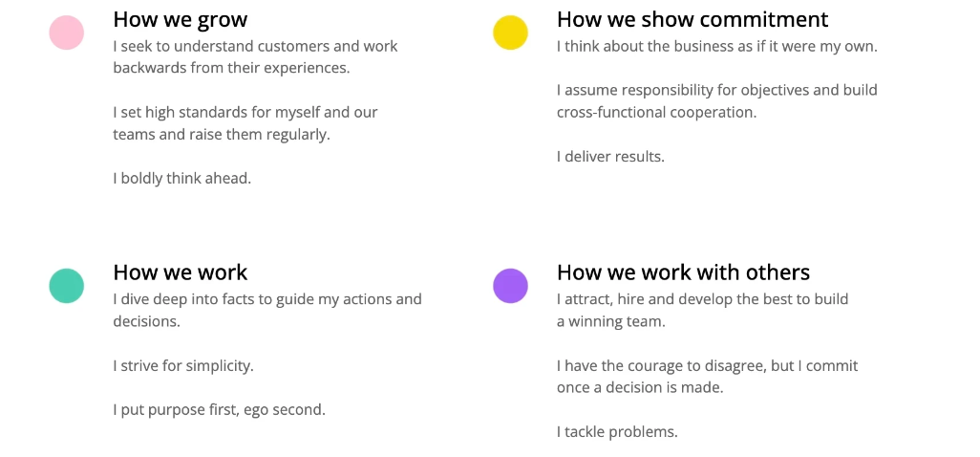Click the "I deliver results" line

pyautogui.click(x=610, y=156)
